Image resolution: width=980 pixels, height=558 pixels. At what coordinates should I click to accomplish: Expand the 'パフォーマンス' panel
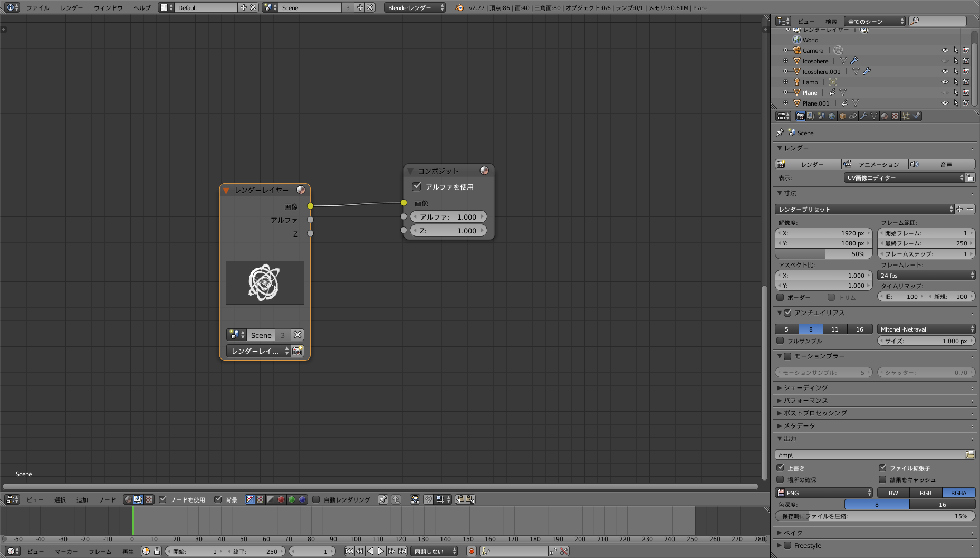(x=805, y=400)
